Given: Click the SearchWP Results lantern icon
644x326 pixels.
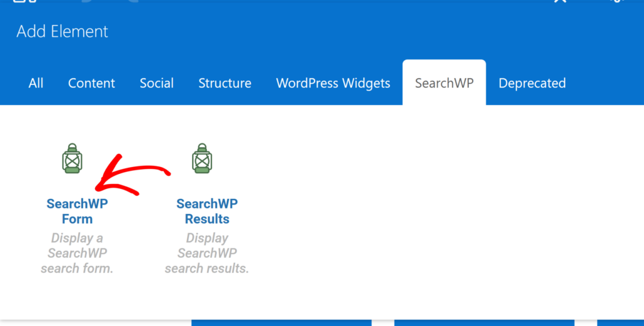Looking at the screenshot, I should 202,158.
